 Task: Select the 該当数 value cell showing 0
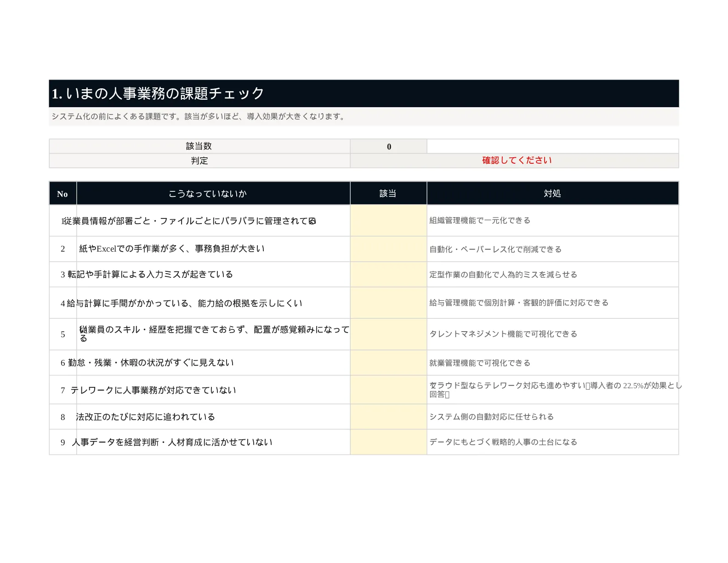pyautogui.click(x=389, y=146)
